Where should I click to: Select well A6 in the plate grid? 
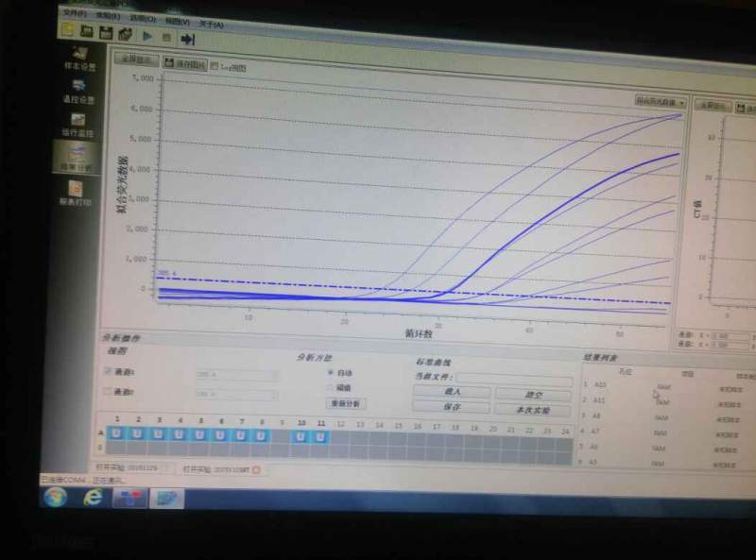click(x=220, y=435)
